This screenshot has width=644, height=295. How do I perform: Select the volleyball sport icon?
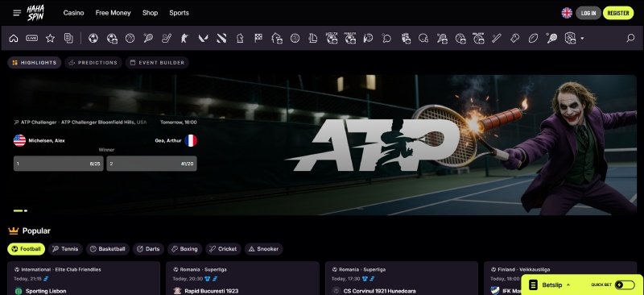(295, 38)
